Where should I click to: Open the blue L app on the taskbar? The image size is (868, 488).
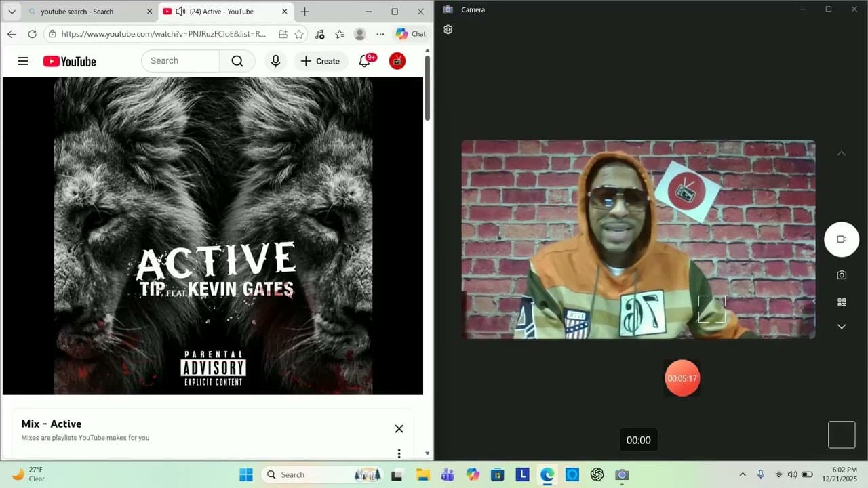click(x=522, y=474)
